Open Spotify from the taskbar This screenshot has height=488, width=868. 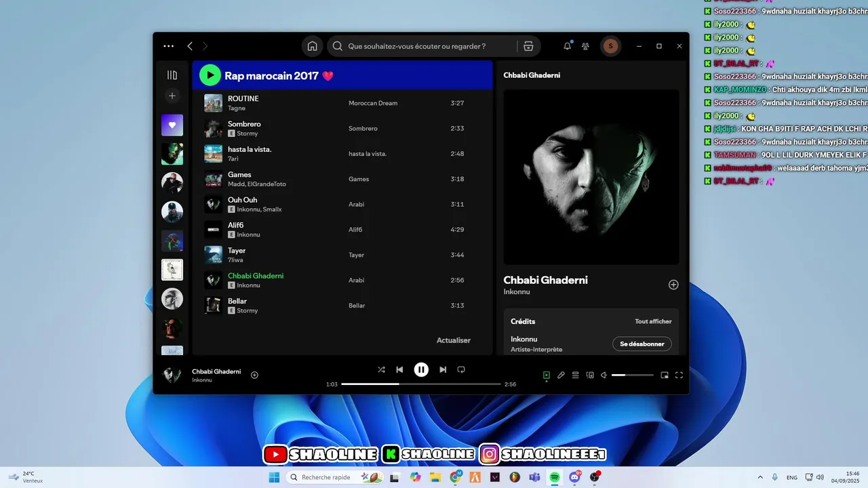click(x=555, y=477)
